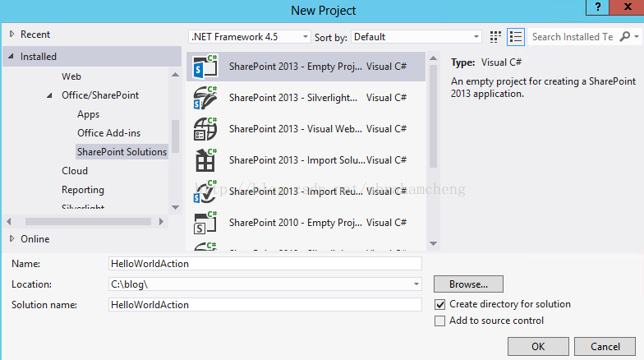Click category tree scroll left arrow
Screen dimensions: 644x360
pos(8,222)
